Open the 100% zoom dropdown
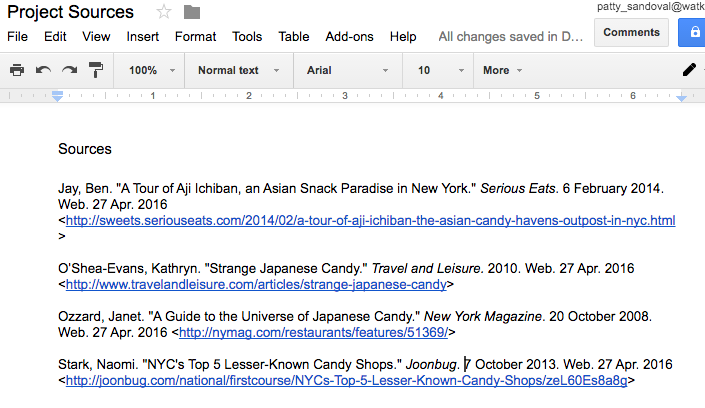Viewport: 705px width, 408px height. [x=151, y=71]
